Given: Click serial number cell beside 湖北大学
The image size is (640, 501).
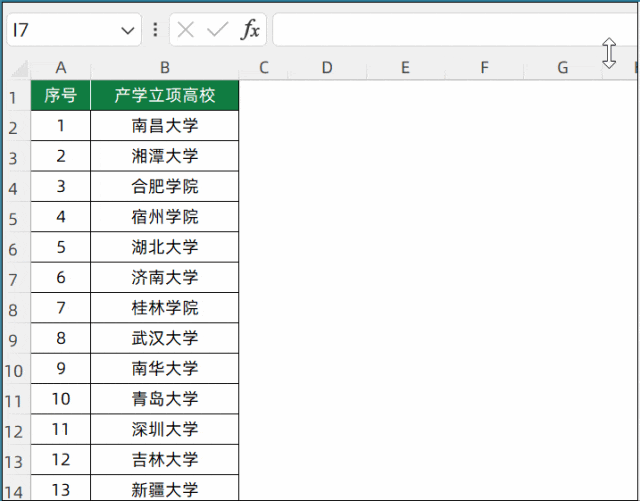Looking at the screenshot, I should [61, 247].
